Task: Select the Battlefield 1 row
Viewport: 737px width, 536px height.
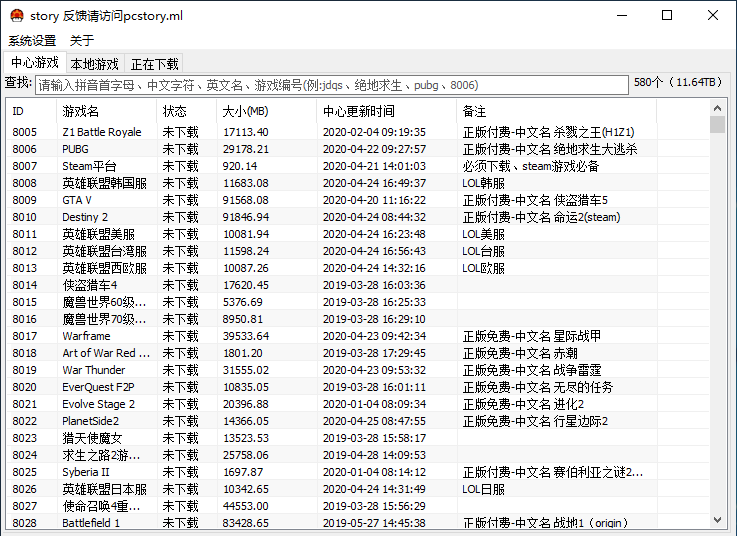Action: coord(357,522)
